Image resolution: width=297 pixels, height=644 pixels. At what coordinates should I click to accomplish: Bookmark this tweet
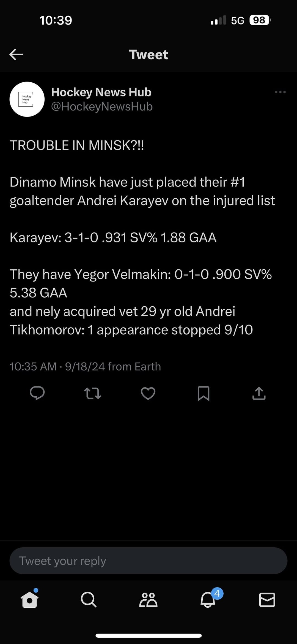(x=204, y=393)
